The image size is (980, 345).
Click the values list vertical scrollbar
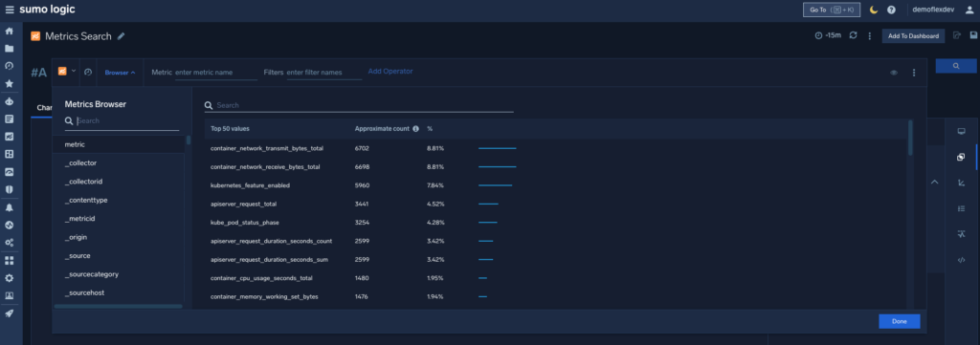pos(911,138)
